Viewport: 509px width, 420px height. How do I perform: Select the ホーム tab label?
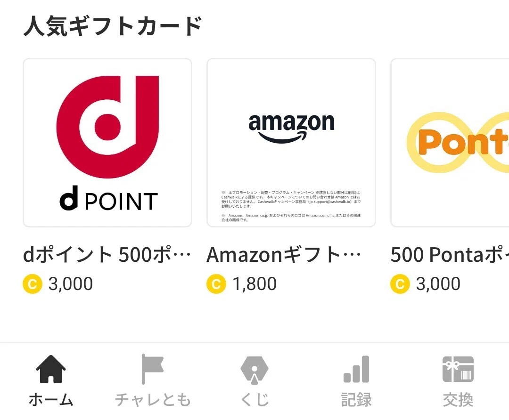[x=51, y=400]
